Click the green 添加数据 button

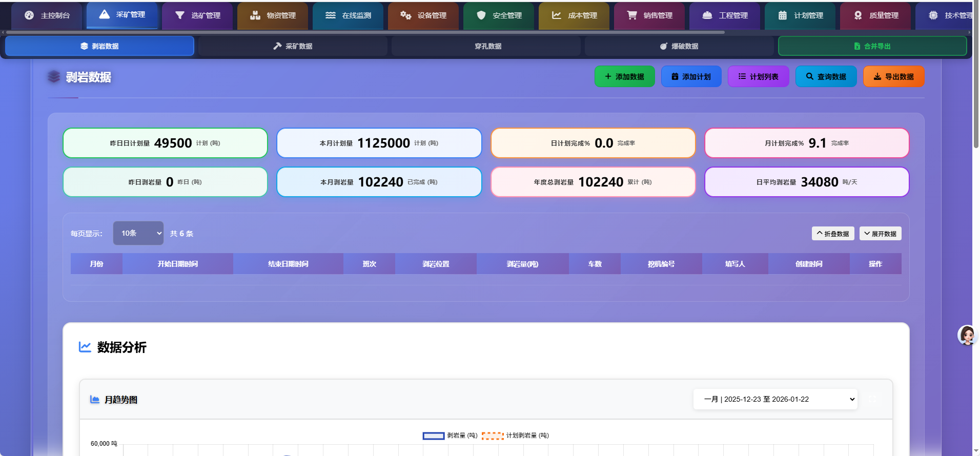point(624,77)
